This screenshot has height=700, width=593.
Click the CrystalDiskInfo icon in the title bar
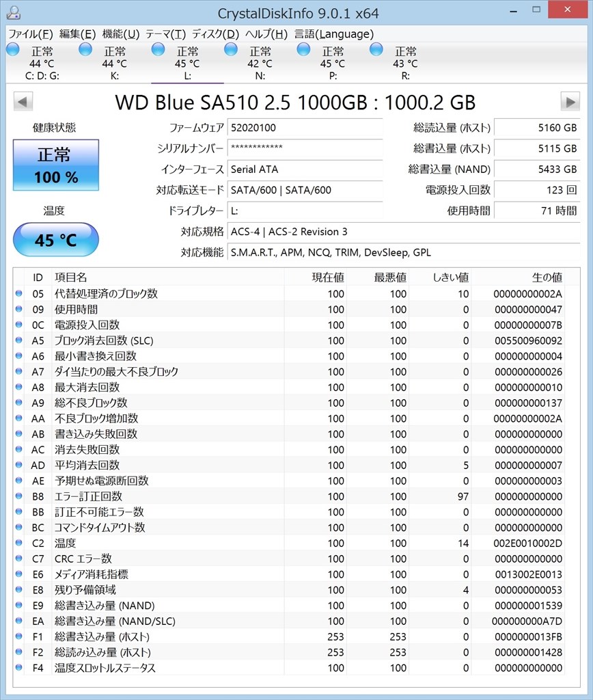click(15, 12)
